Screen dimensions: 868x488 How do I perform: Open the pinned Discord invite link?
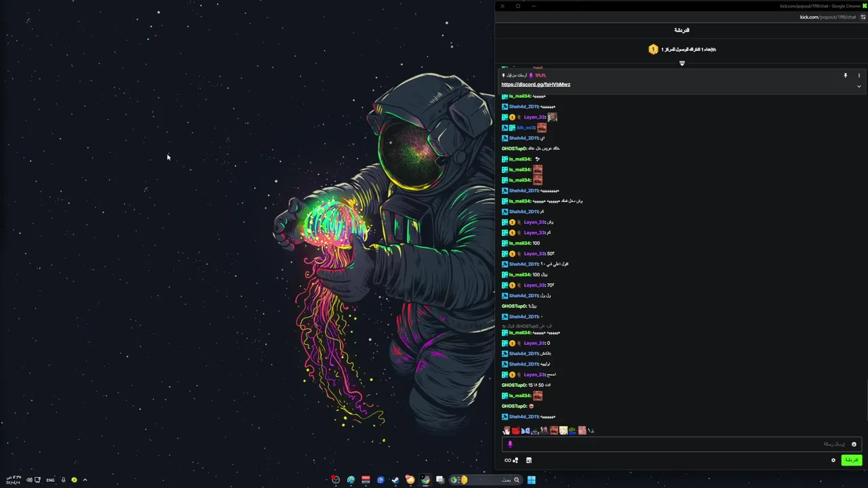(536, 85)
